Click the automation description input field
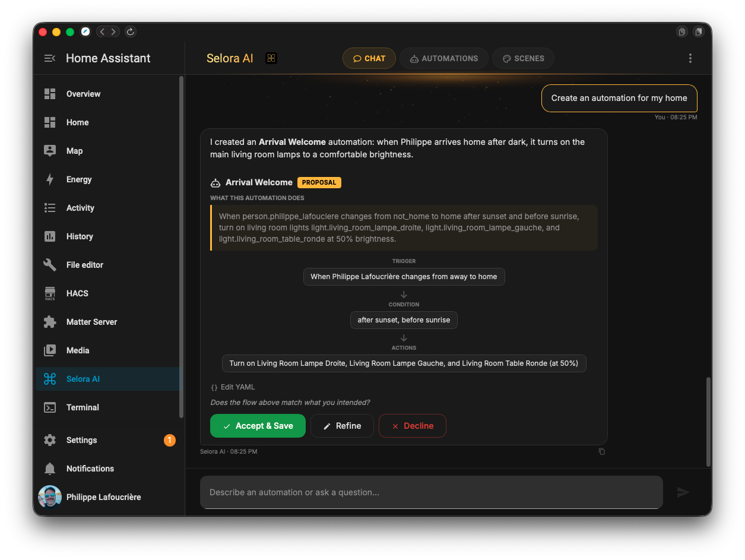Image resolution: width=745 pixels, height=560 pixels. [x=416, y=492]
